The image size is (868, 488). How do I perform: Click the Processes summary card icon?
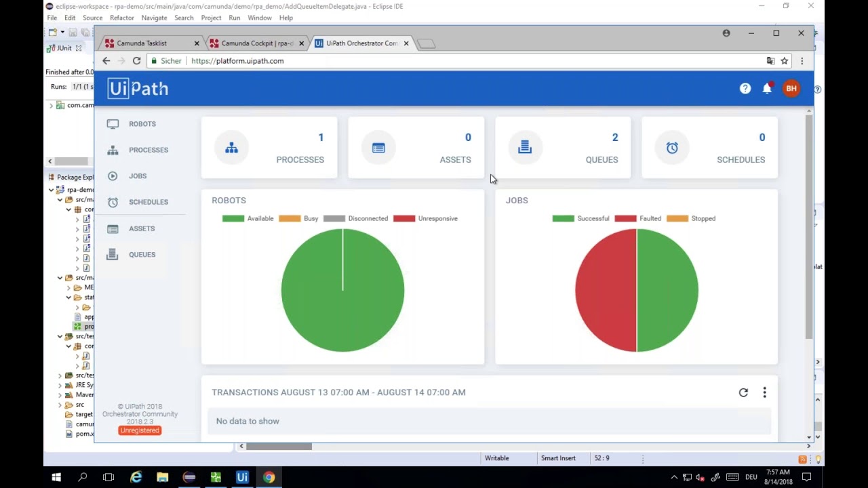[x=231, y=148]
